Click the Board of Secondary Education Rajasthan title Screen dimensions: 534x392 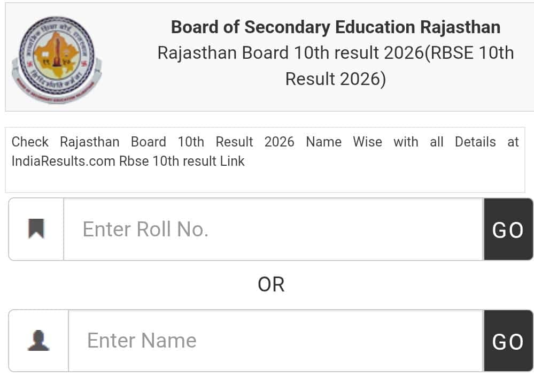335,27
